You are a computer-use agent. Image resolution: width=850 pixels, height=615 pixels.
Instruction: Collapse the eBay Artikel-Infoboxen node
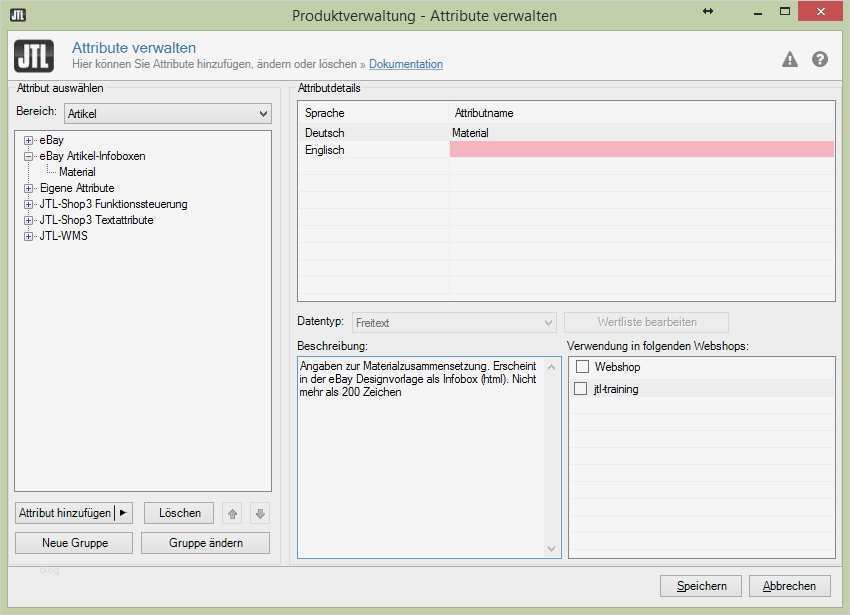(28, 156)
